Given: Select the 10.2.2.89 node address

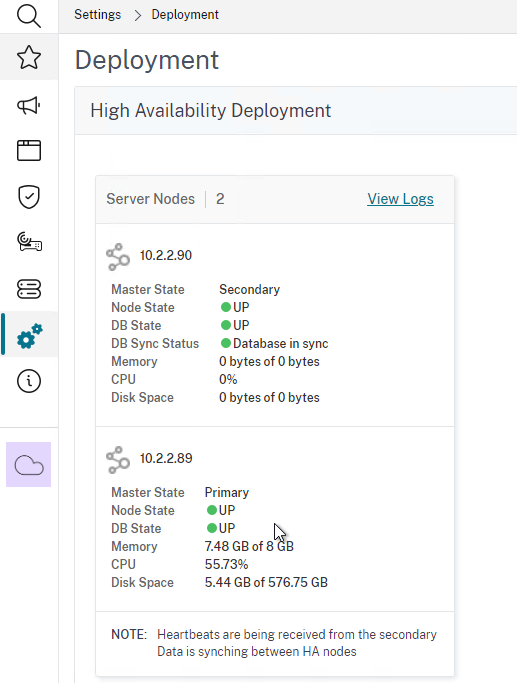Looking at the screenshot, I should tap(166, 458).
